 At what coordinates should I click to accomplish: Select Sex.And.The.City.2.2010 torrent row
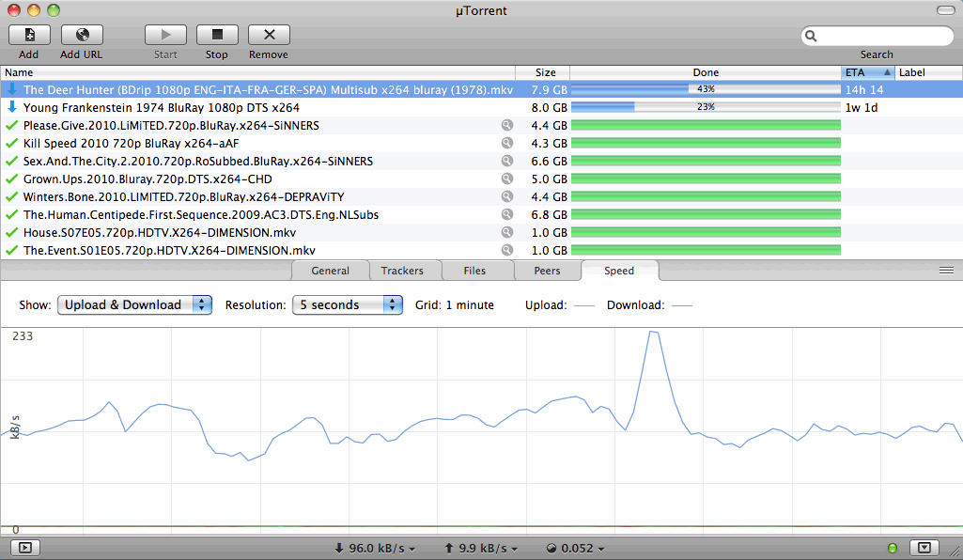pos(481,161)
